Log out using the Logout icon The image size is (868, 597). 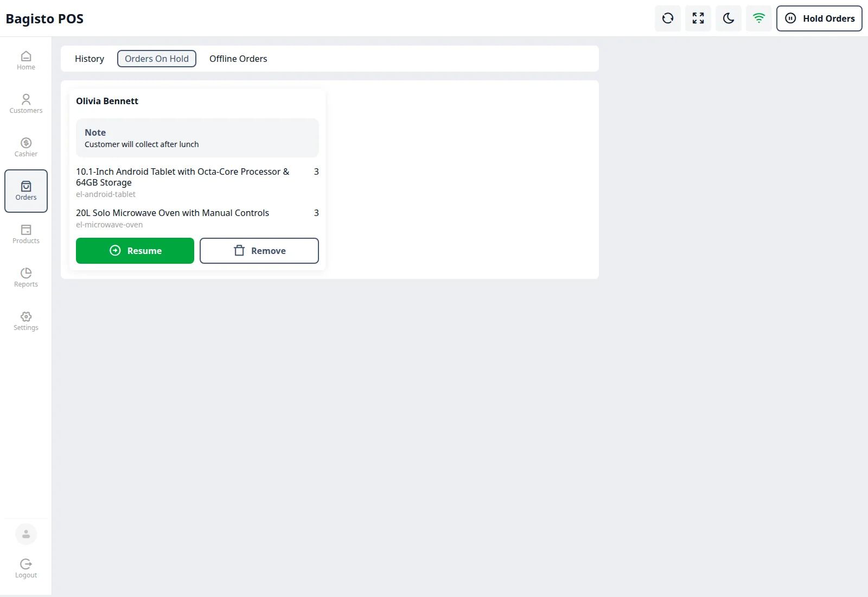tap(26, 569)
